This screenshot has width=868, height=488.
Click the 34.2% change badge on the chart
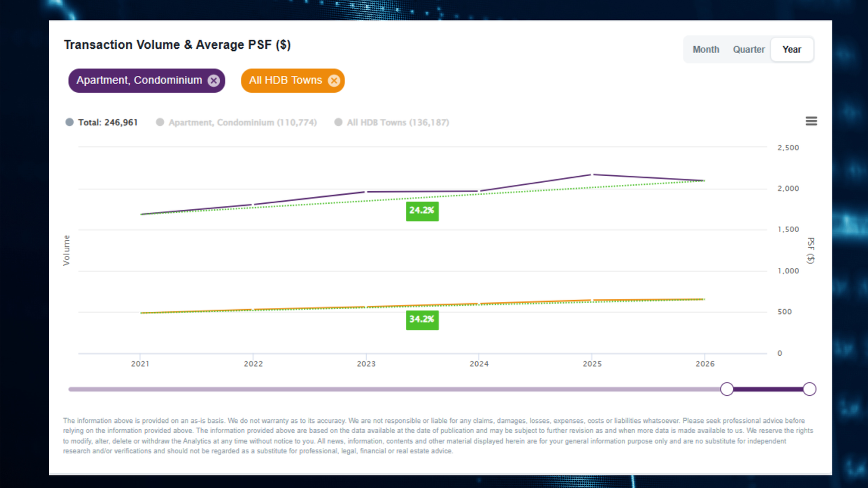(x=422, y=320)
